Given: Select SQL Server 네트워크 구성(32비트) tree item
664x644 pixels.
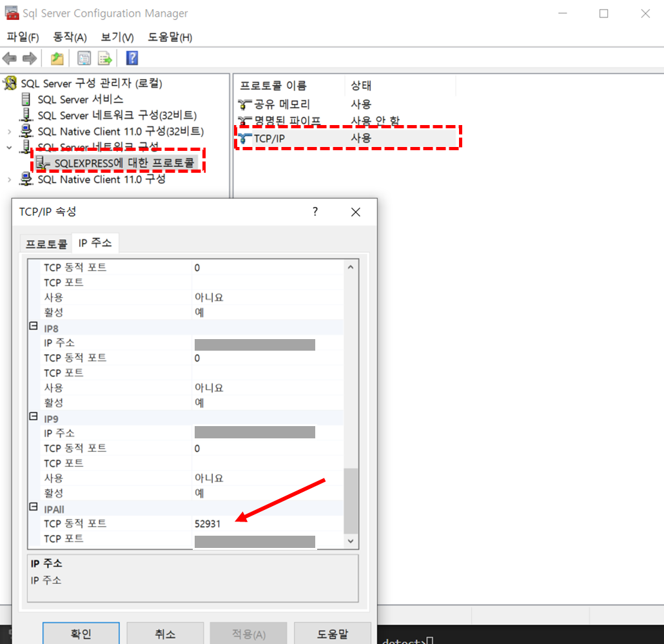Looking at the screenshot, I should [117, 115].
